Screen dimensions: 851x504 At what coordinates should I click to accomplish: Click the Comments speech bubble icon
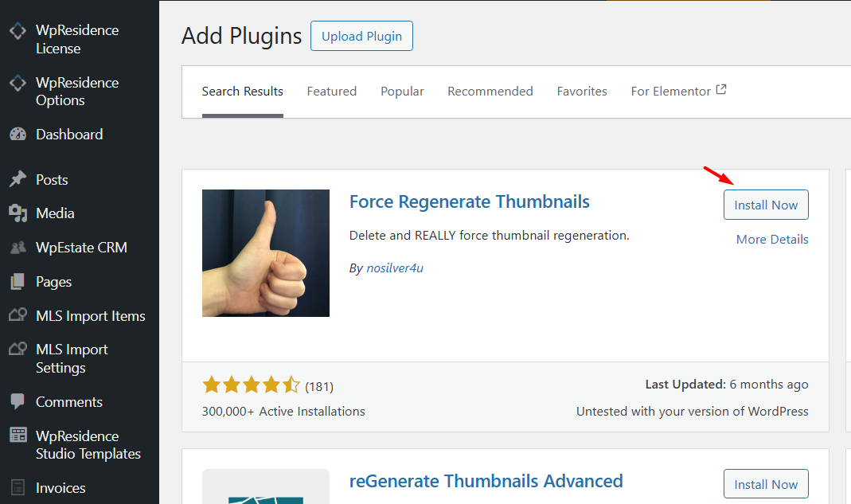(x=18, y=402)
